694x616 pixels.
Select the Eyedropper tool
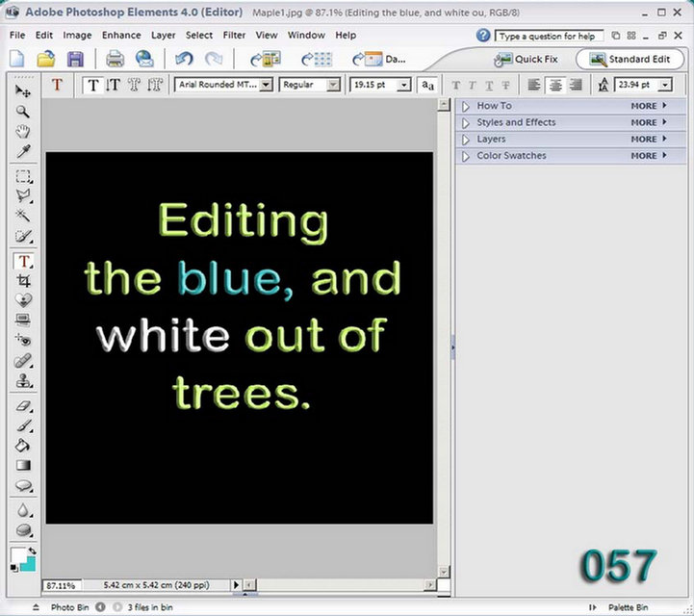point(23,151)
